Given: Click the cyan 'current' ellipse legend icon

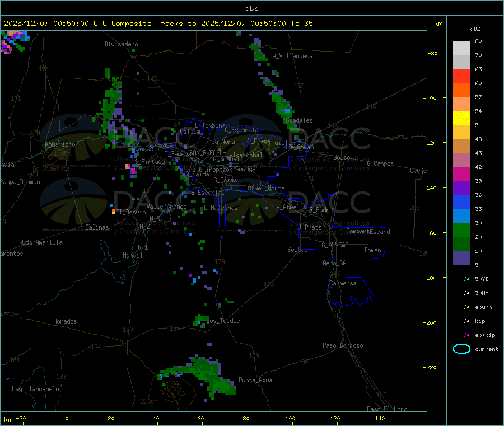Looking at the screenshot, I should (x=461, y=349).
